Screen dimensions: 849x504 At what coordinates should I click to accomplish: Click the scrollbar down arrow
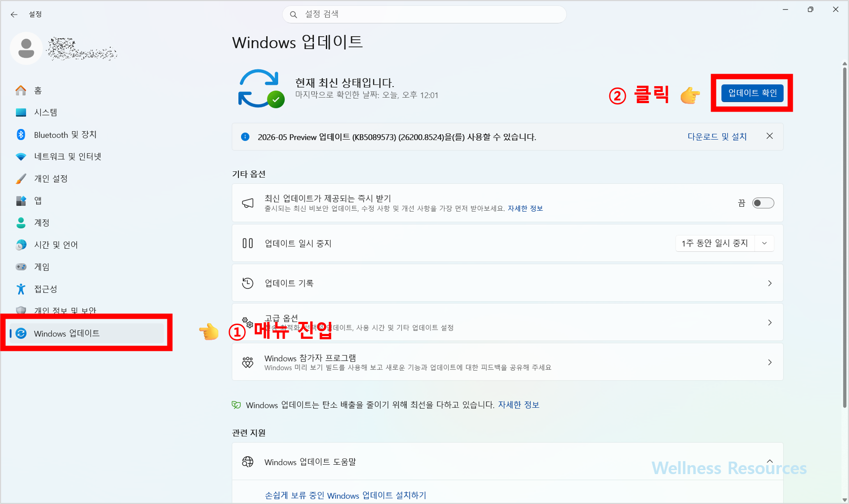(845, 500)
